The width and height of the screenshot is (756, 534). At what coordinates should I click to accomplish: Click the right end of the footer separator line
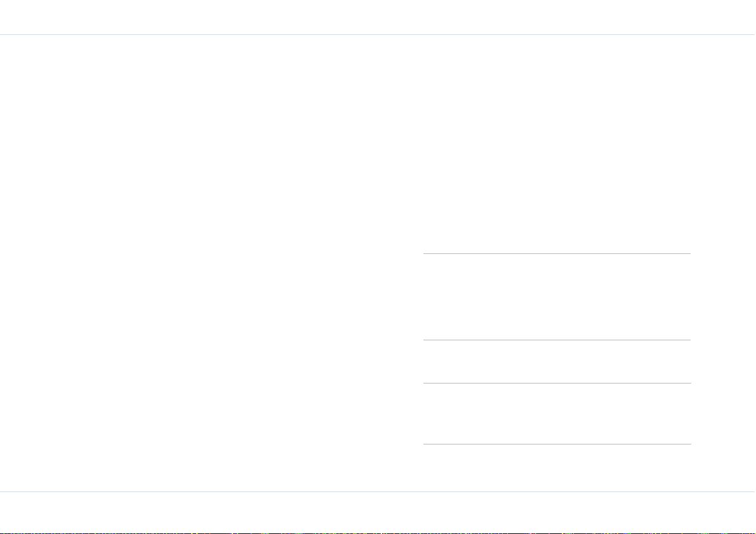pos(753,491)
